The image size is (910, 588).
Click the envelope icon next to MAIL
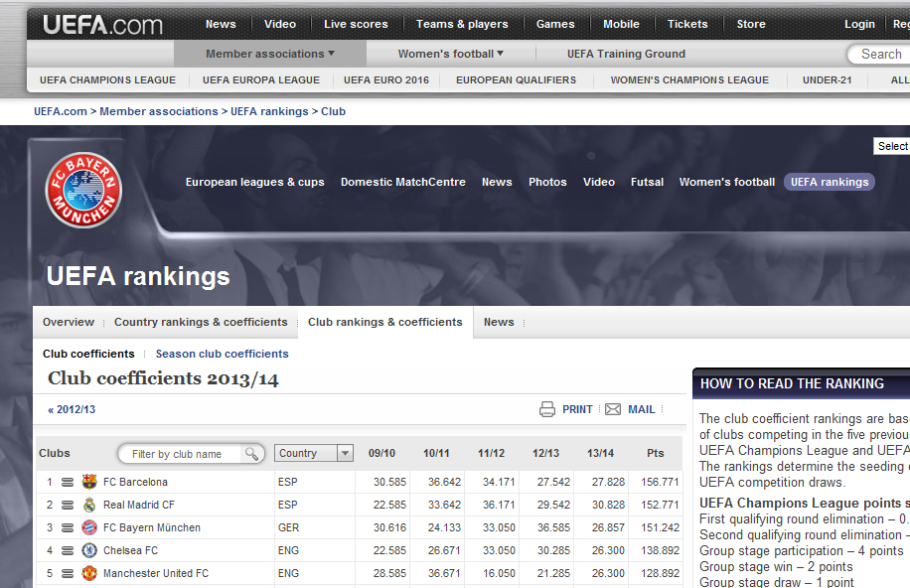coord(613,409)
